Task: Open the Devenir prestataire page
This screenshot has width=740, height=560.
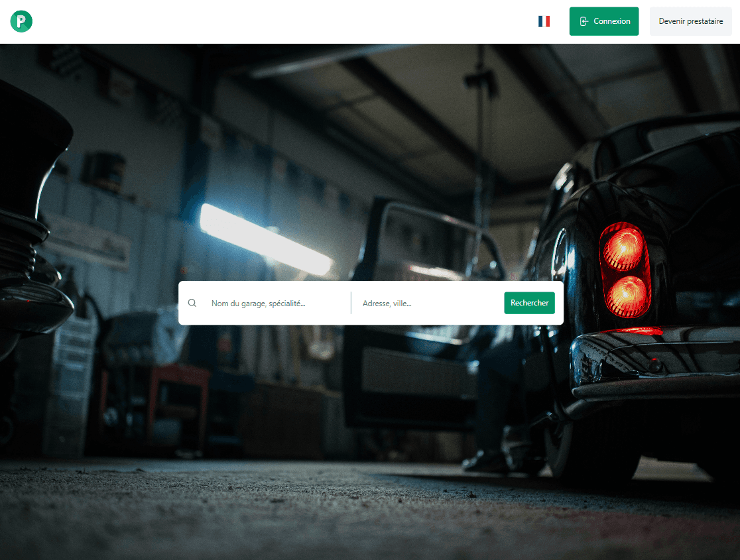Action: 690,21
